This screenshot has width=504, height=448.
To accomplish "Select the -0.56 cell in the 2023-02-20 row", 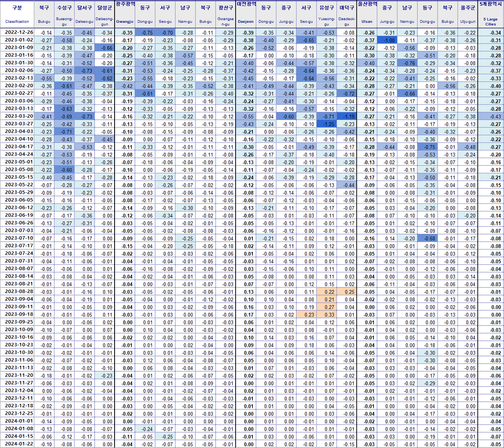I will tap(447, 86).
